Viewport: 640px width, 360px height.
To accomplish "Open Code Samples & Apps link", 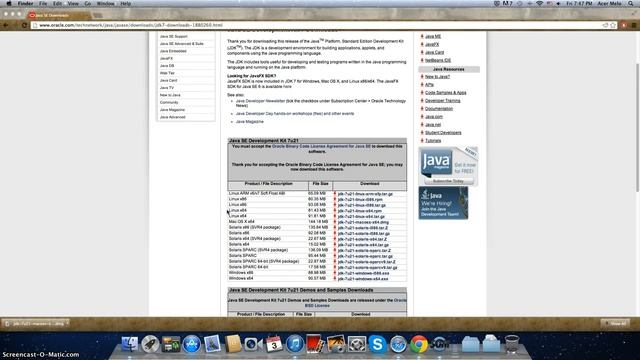I will [x=445, y=93].
